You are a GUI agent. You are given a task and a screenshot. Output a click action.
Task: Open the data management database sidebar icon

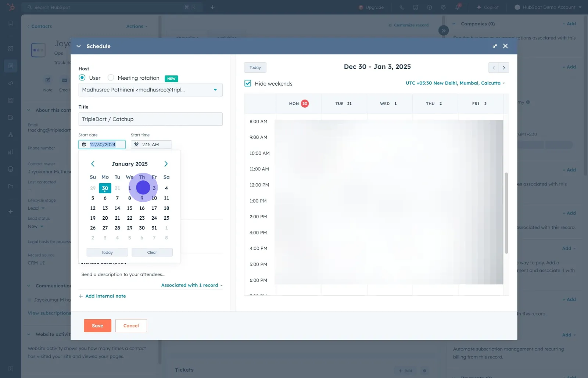click(x=11, y=169)
